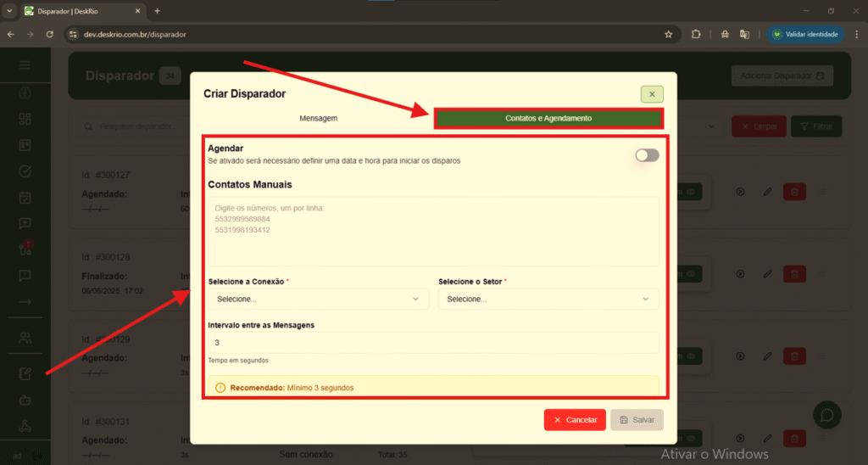
Task: Click the Intervalo entre as Mensagens field
Action: (433, 343)
